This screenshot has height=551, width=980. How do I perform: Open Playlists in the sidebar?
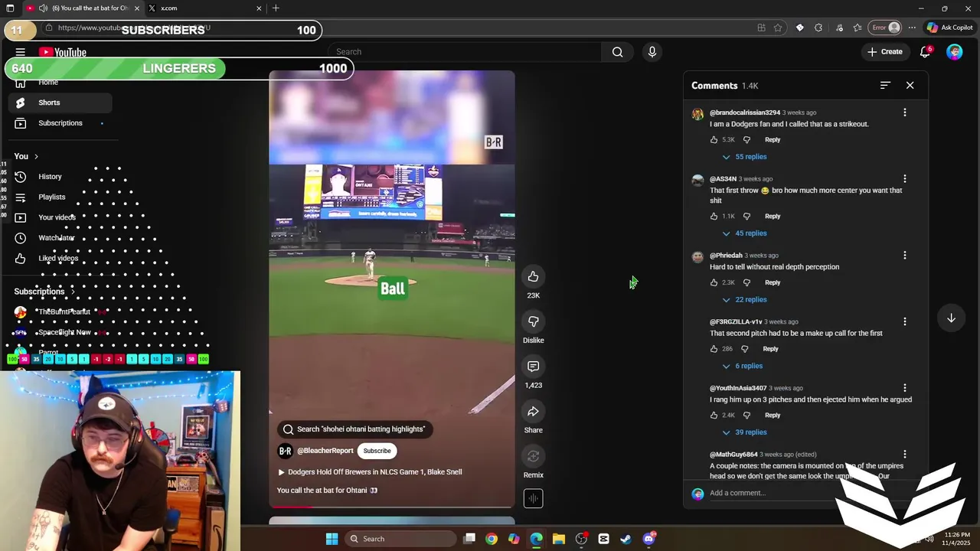(x=60, y=197)
